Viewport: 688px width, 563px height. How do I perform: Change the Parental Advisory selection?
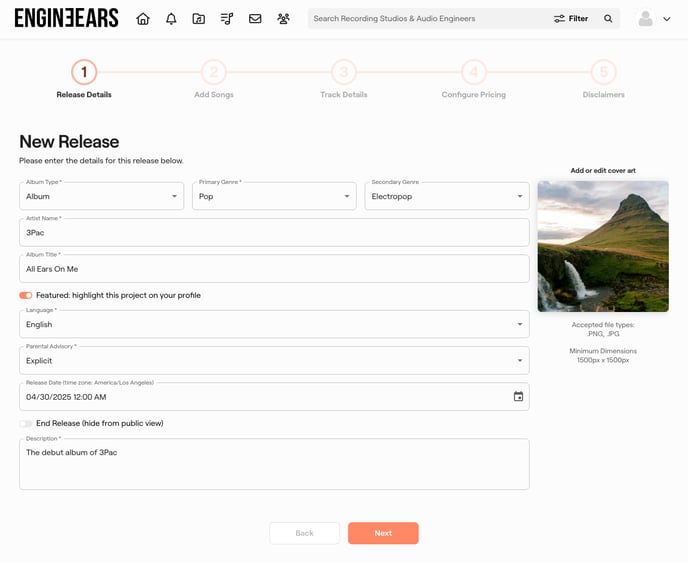pyautogui.click(x=274, y=360)
